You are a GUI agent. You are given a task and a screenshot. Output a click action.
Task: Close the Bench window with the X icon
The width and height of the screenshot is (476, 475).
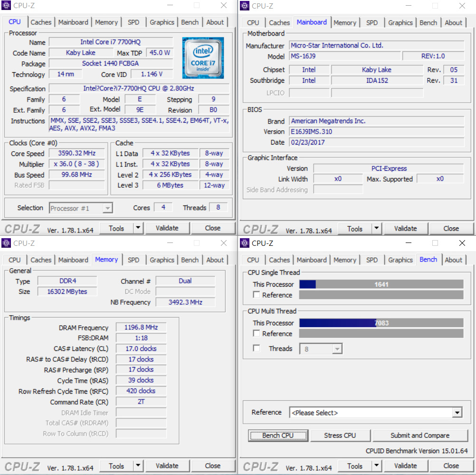462,243
